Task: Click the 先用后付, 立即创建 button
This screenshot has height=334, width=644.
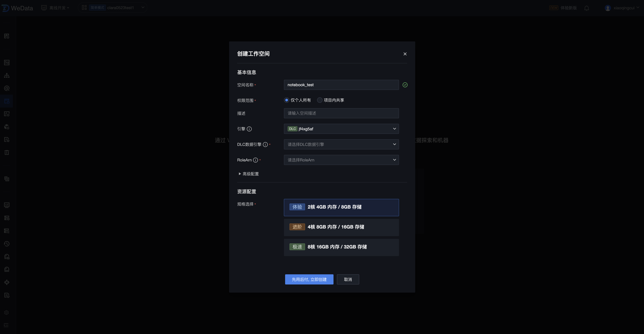Action: (309, 279)
